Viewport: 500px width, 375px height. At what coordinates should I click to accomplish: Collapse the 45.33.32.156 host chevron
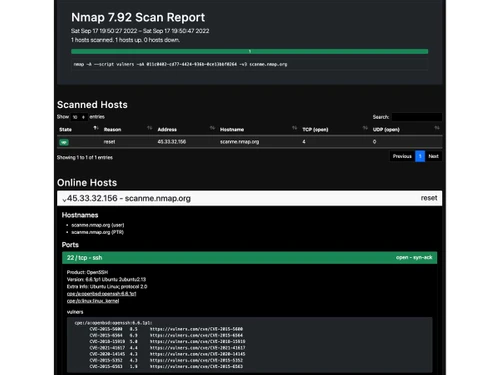[64, 200]
